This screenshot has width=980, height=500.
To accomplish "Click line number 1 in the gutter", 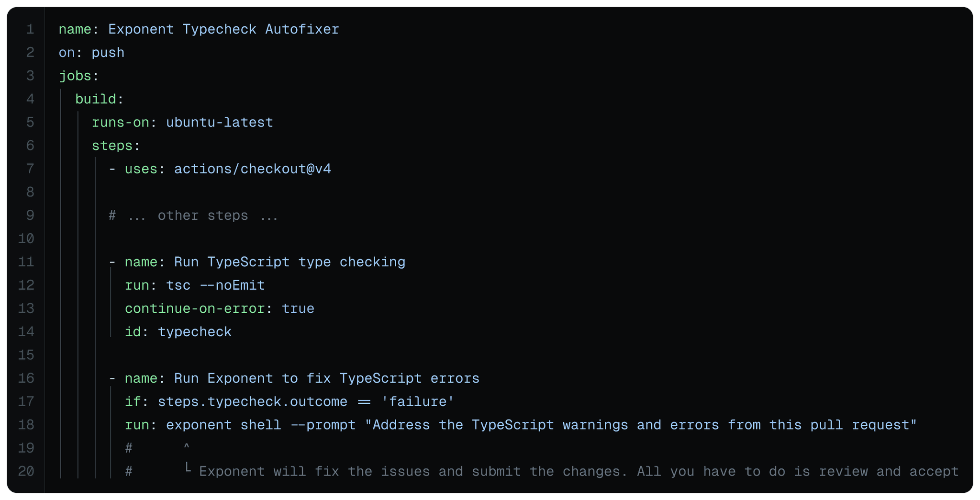I will [x=30, y=30].
